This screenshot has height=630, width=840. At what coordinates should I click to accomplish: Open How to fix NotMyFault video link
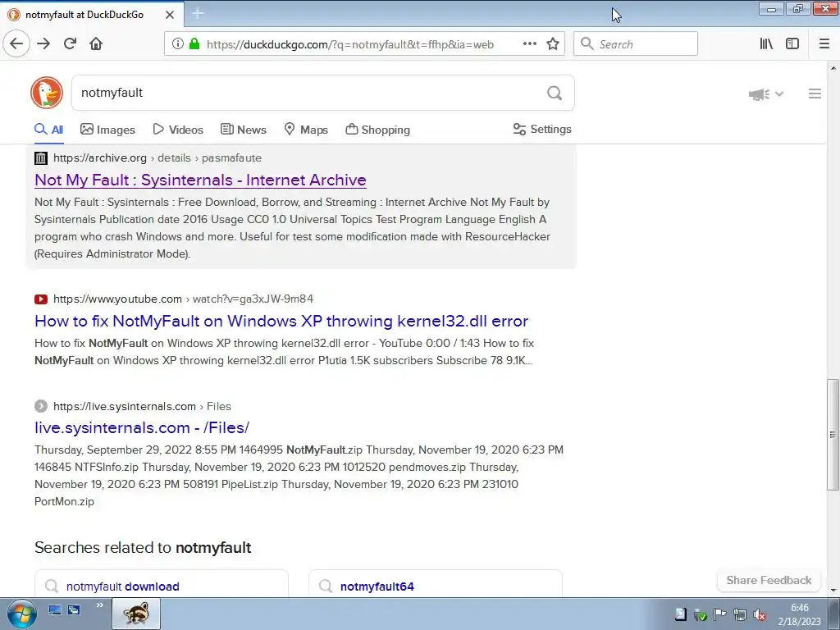[281, 321]
